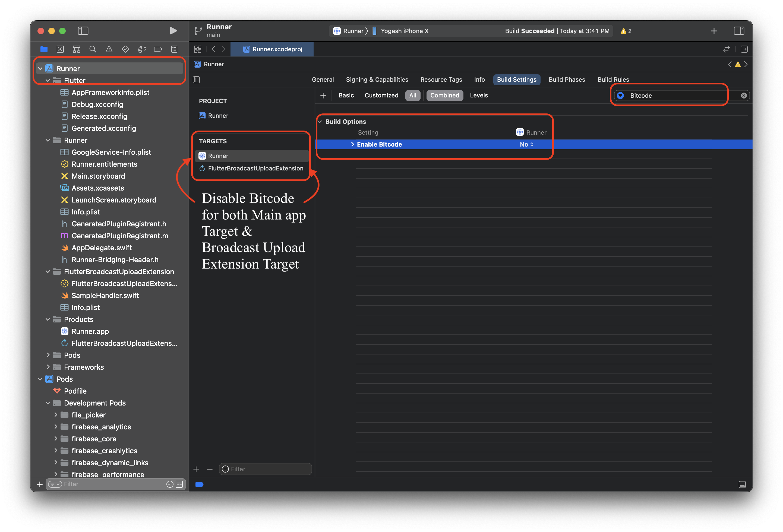Select the All settings filter toggle
This screenshot has width=783, height=532.
[413, 95]
